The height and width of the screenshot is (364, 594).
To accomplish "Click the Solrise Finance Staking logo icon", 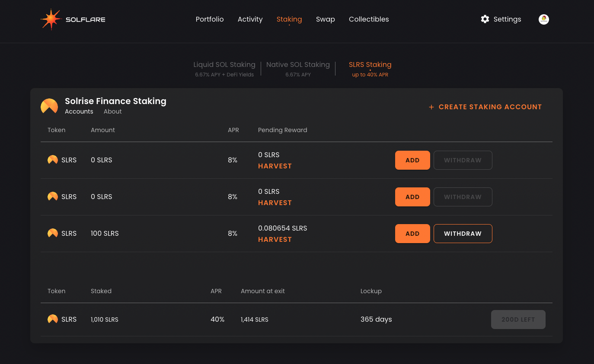I will [x=49, y=106].
